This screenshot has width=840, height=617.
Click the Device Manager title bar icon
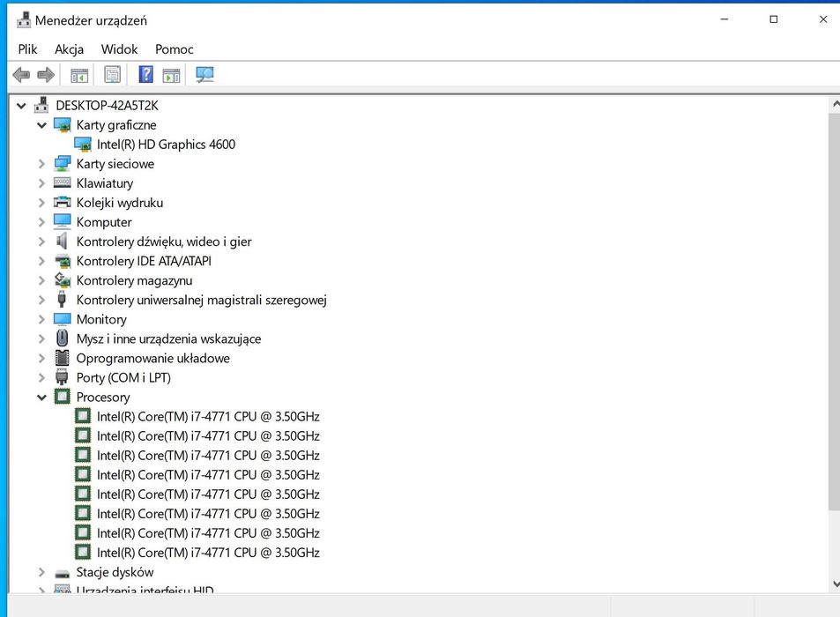(24, 20)
